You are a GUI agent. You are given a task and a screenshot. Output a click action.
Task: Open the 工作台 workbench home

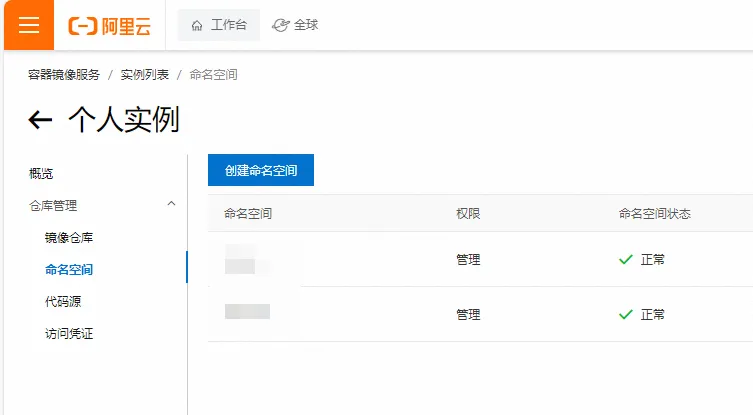[219, 26]
